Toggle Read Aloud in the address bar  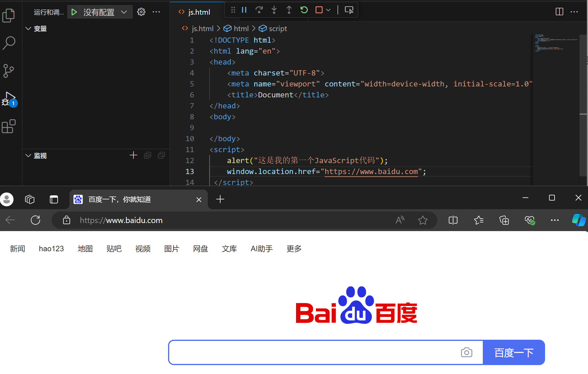[x=400, y=220]
